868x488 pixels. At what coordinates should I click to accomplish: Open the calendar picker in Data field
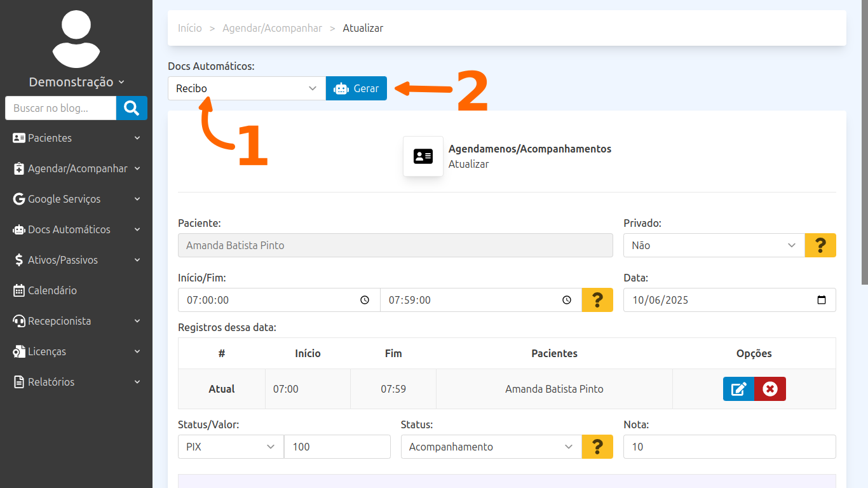(x=821, y=300)
